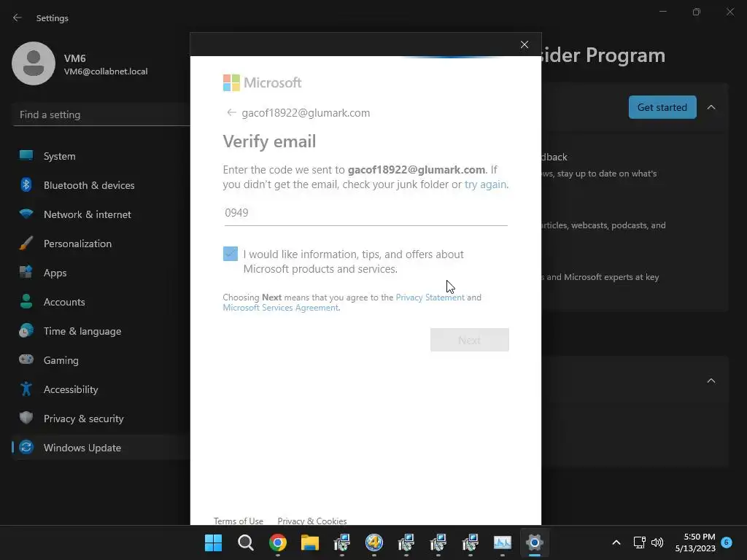Open Personalization settings

[x=101, y=243]
